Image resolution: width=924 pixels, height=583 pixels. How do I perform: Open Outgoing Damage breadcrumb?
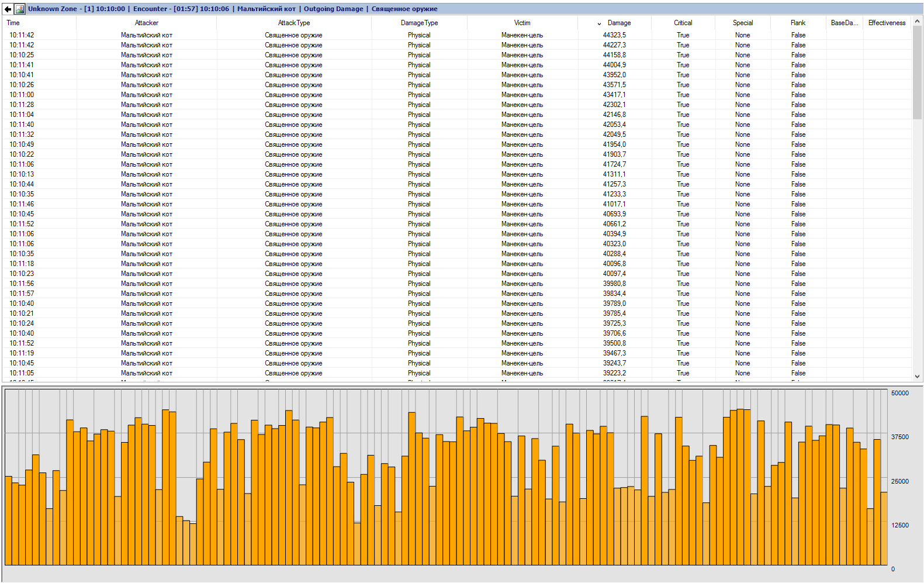coord(333,9)
